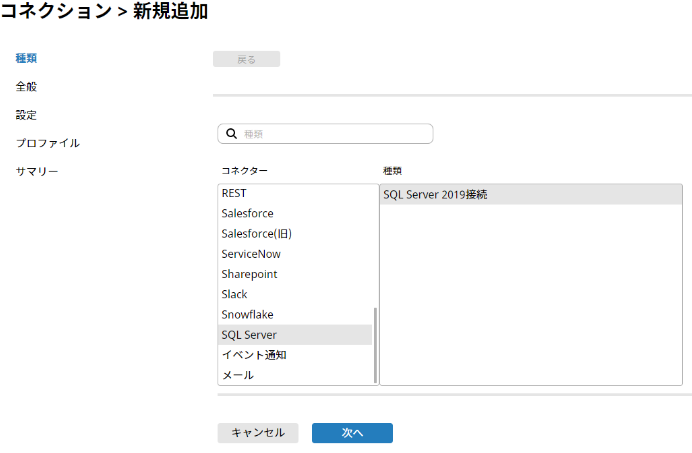Select SQL Server 2019接続 type
This screenshot has height=453, width=692.
435,195
